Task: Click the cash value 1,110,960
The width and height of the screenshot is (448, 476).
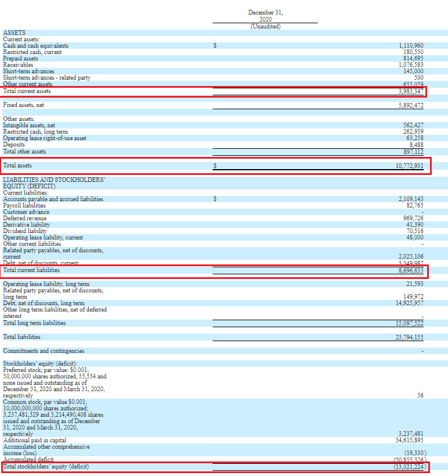Action: pyautogui.click(x=411, y=45)
